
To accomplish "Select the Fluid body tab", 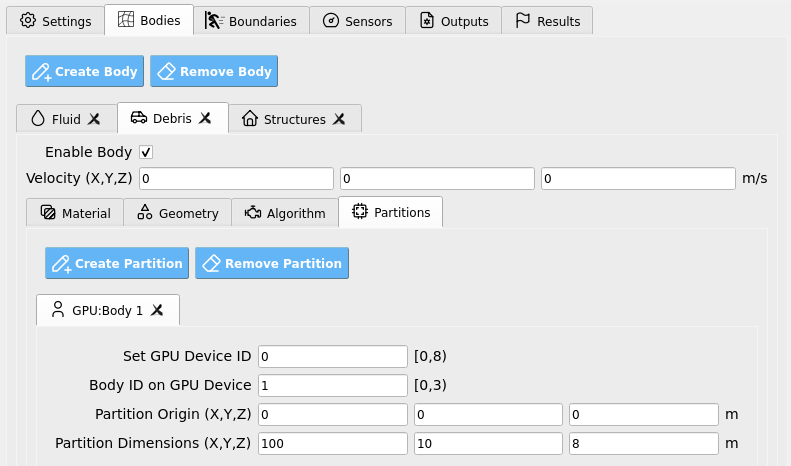I will click(66, 119).
